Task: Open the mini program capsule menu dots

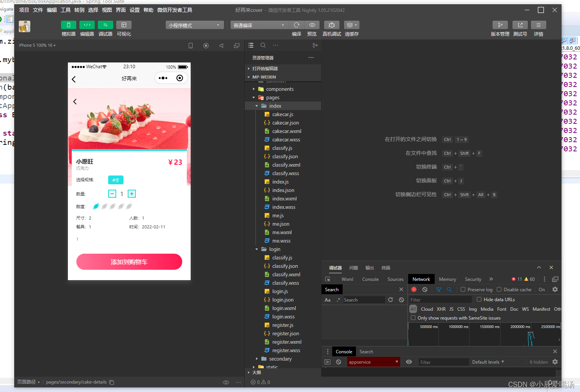Action: [163, 78]
